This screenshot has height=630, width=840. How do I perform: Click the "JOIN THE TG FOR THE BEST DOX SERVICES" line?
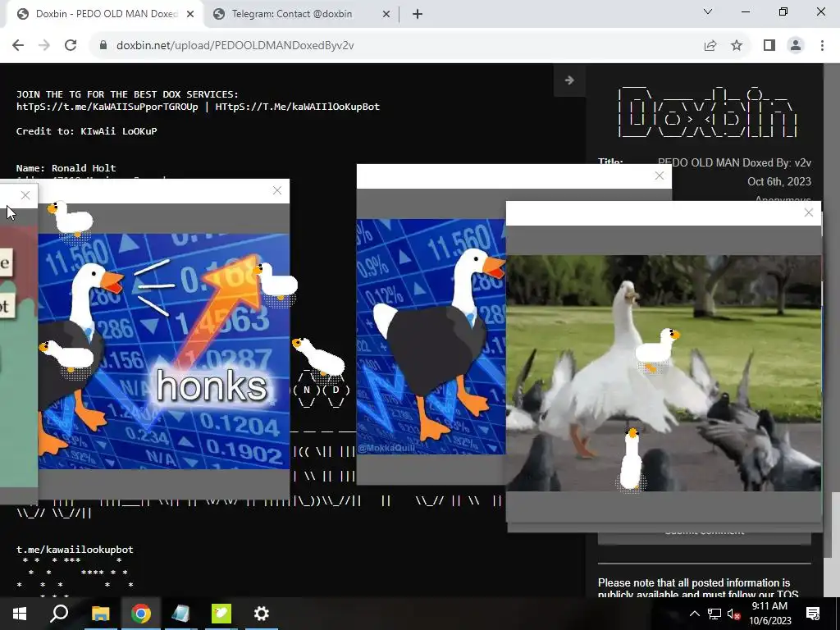[127, 94]
